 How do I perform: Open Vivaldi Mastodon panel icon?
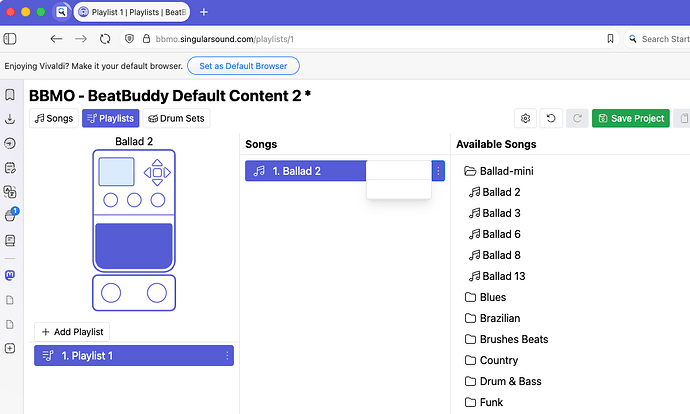(10, 275)
